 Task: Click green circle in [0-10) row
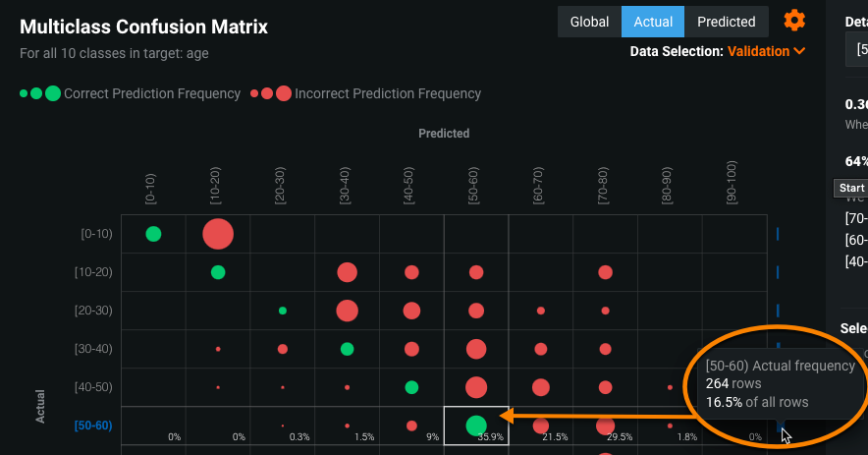153,234
